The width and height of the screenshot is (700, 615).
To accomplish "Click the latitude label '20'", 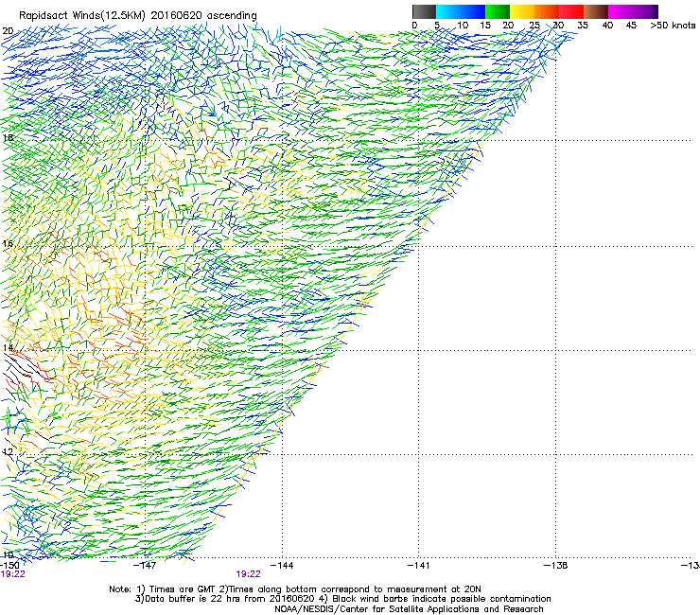I will point(8,31).
